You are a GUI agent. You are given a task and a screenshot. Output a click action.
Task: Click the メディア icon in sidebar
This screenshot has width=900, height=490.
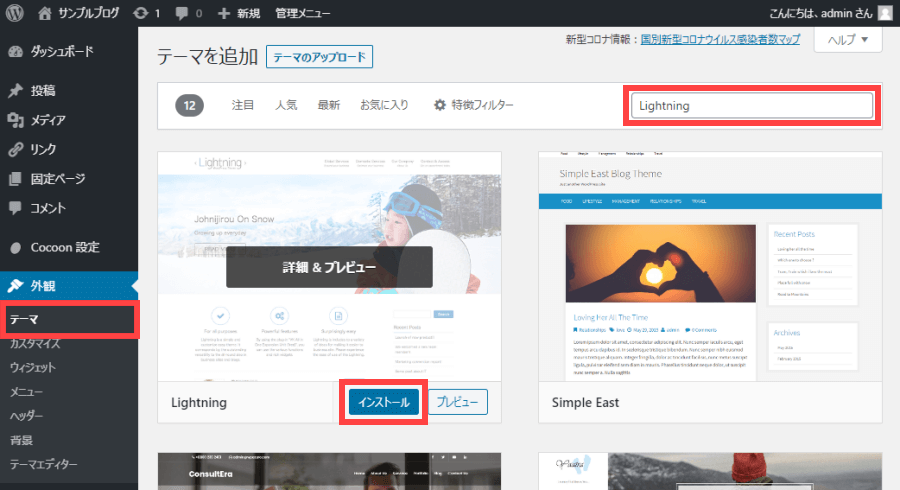point(15,120)
